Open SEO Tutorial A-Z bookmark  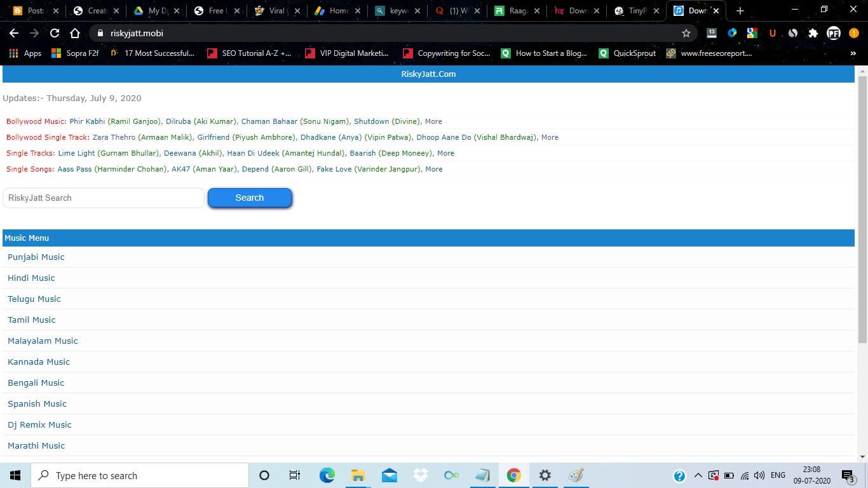[249, 53]
